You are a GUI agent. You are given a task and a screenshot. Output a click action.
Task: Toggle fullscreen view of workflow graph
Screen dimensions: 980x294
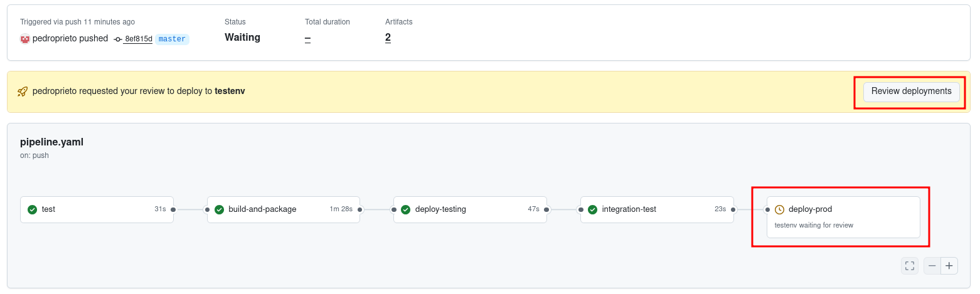[x=910, y=266]
